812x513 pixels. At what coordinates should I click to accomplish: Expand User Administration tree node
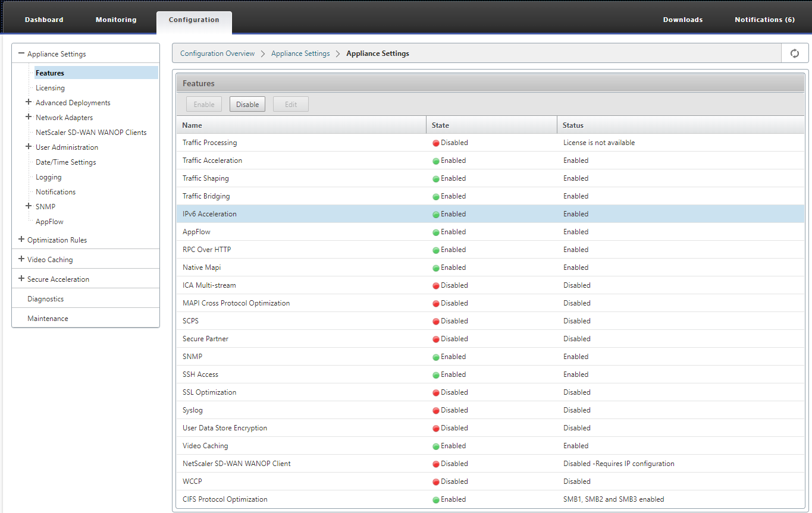coord(29,147)
